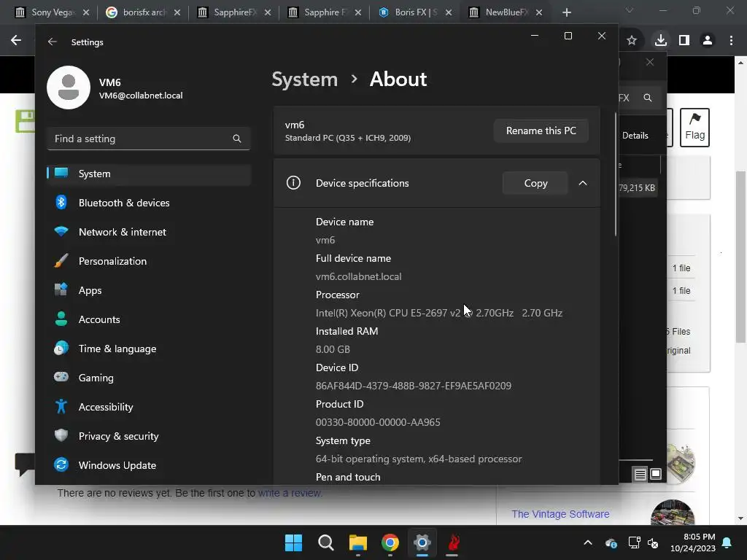This screenshot has height=560, width=747.
Task: Open File Explorer from the taskbar
Action: [x=357, y=542]
